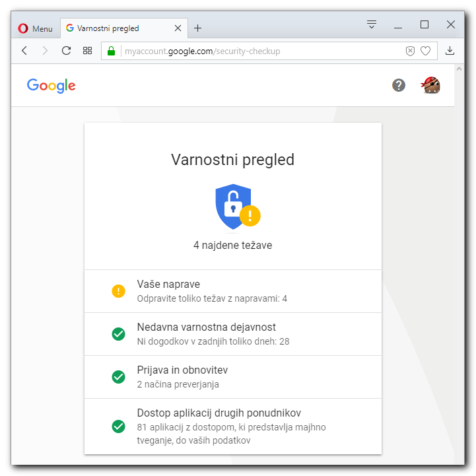Expand the Vaše naprave section
This screenshot has width=476, height=476.
(233, 291)
